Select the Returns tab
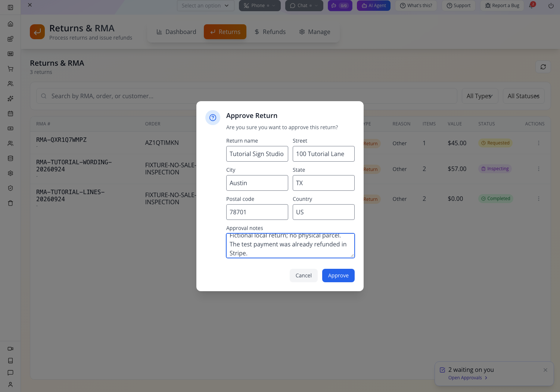Image resolution: width=560 pixels, height=392 pixels. coord(225,32)
